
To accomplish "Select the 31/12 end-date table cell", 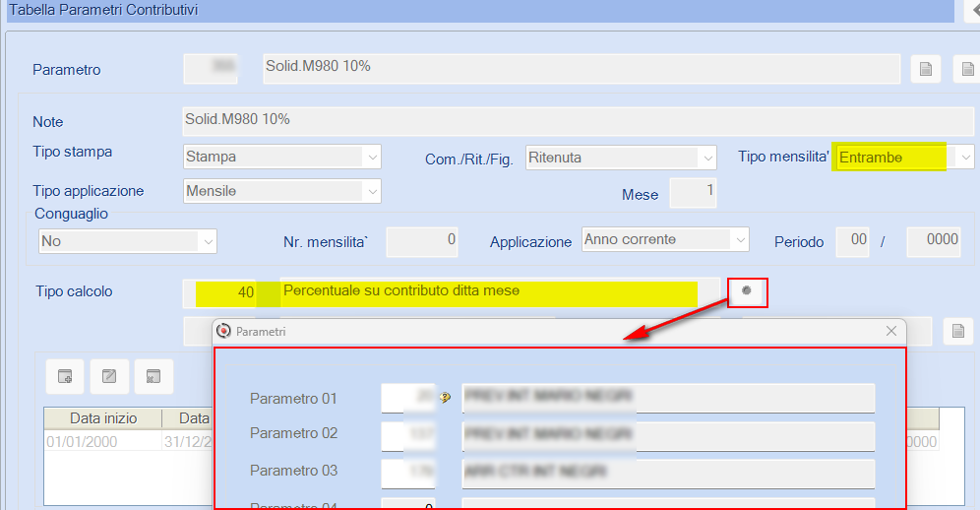I will coord(188,441).
